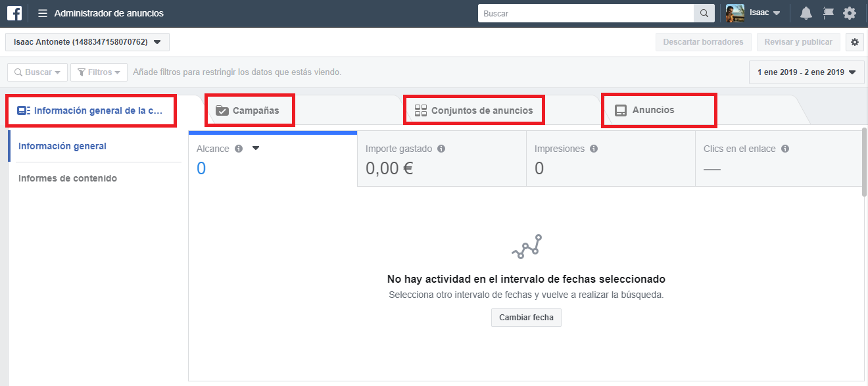Switch to the Campañas tab
The width and height of the screenshot is (868, 386).
click(249, 110)
